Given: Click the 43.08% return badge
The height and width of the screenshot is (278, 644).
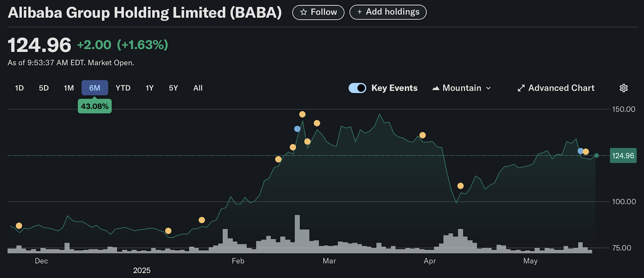Looking at the screenshot, I should (x=95, y=106).
